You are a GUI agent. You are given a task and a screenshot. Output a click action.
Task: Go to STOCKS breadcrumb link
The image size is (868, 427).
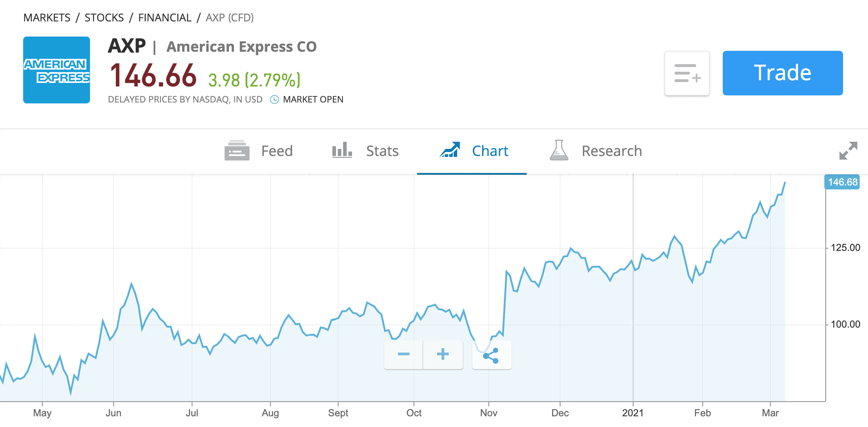[x=104, y=18]
